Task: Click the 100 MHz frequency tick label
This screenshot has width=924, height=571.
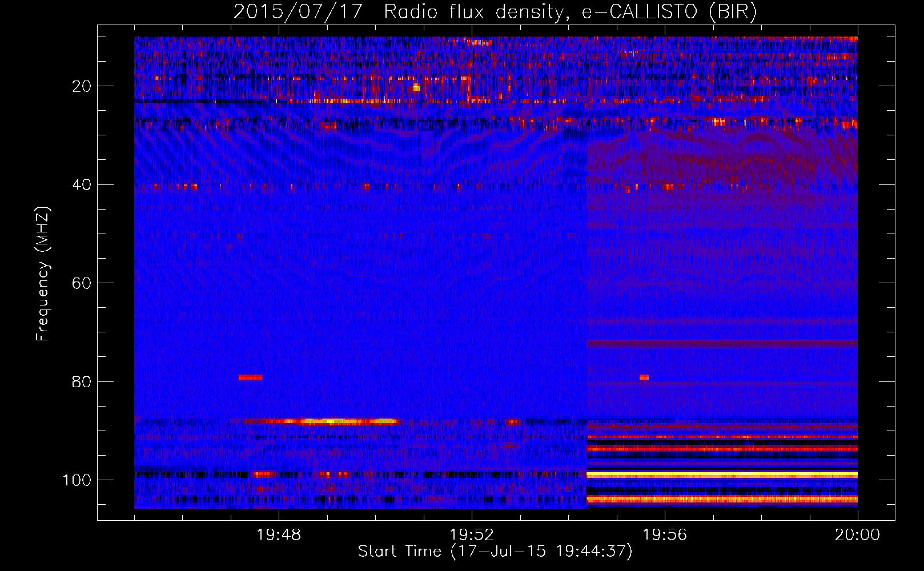Action: tap(77, 480)
